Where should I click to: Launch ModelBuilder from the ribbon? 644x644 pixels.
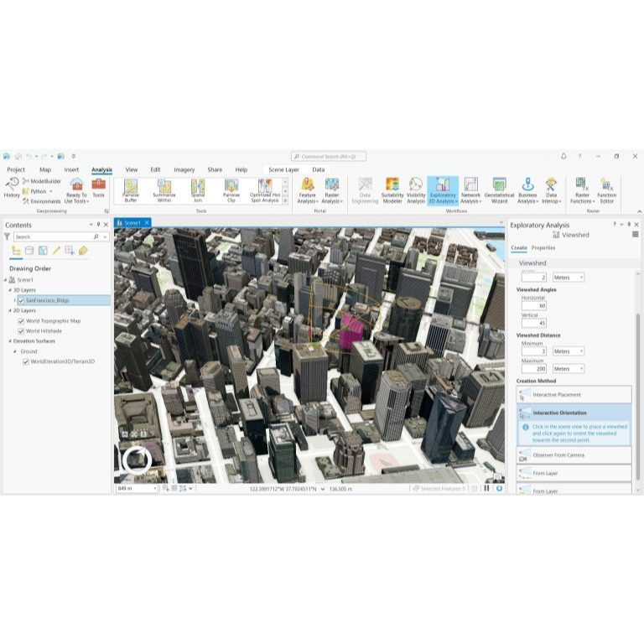[42, 181]
